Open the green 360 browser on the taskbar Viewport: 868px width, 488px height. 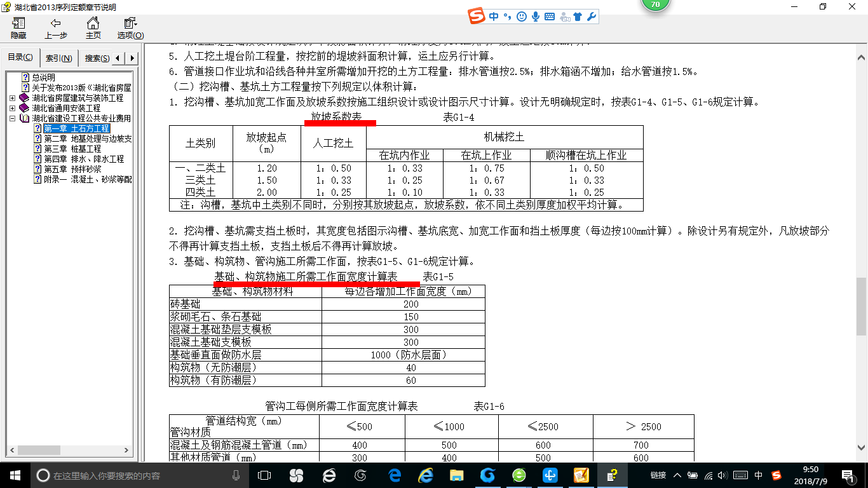pos(519,475)
